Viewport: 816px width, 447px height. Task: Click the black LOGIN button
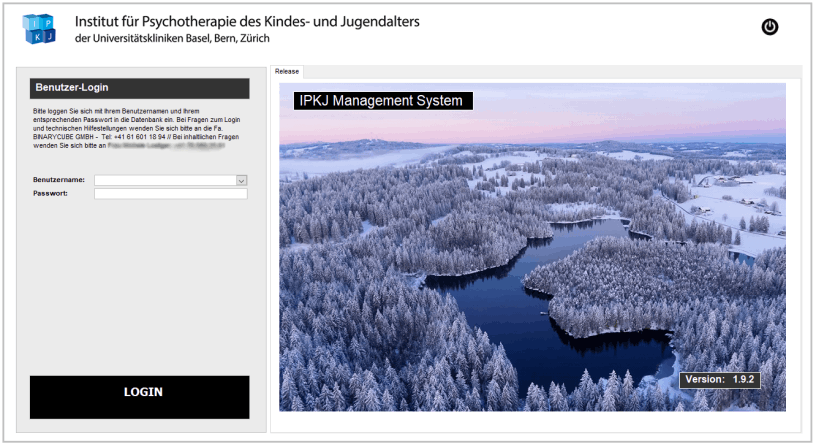[139, 397]
